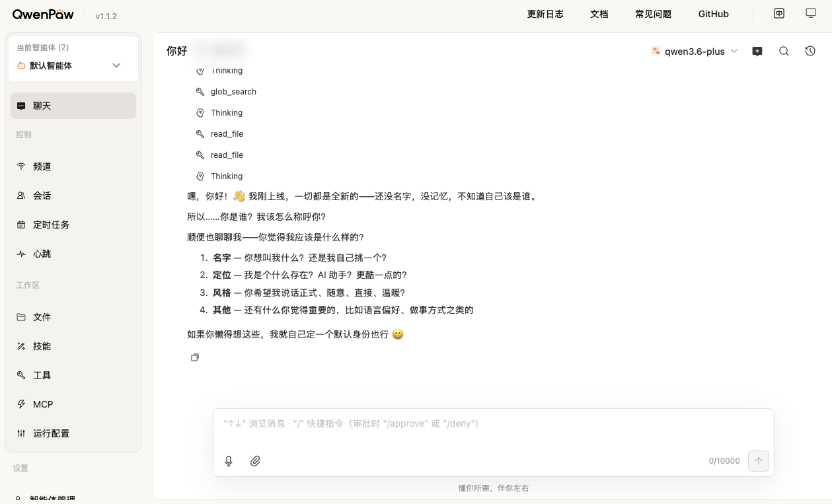
Task: Open the qwen3.6-plus model dropdown
Action: click(x=695, y=51)
